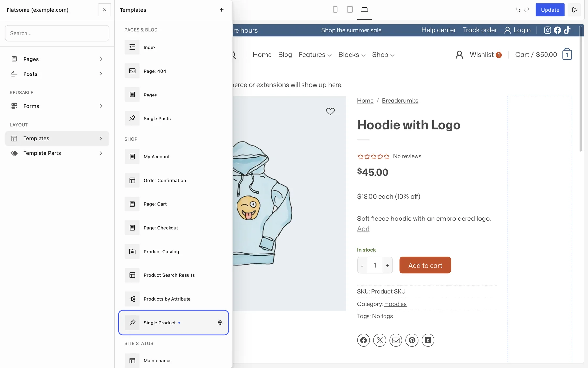Click the Add to cart button

pyautogui.click(x=425, y=265)
